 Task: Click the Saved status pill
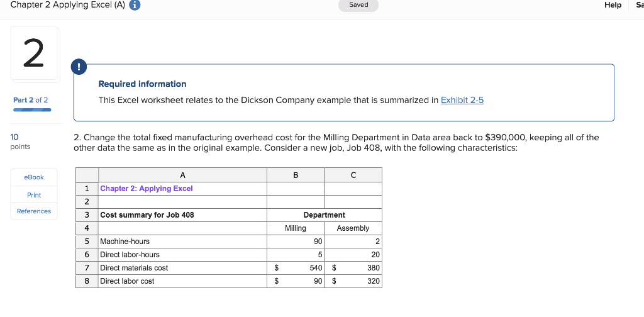(358, 5)
